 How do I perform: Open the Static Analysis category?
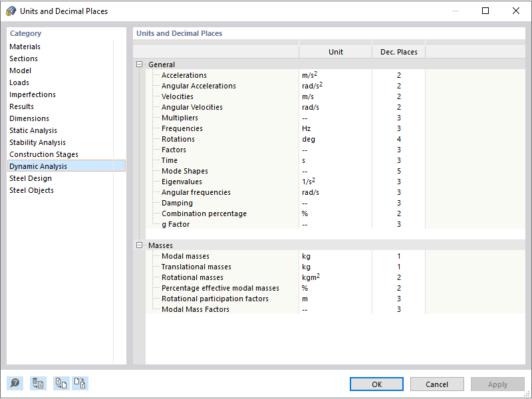pyautogui.click(x=33, y=130)
